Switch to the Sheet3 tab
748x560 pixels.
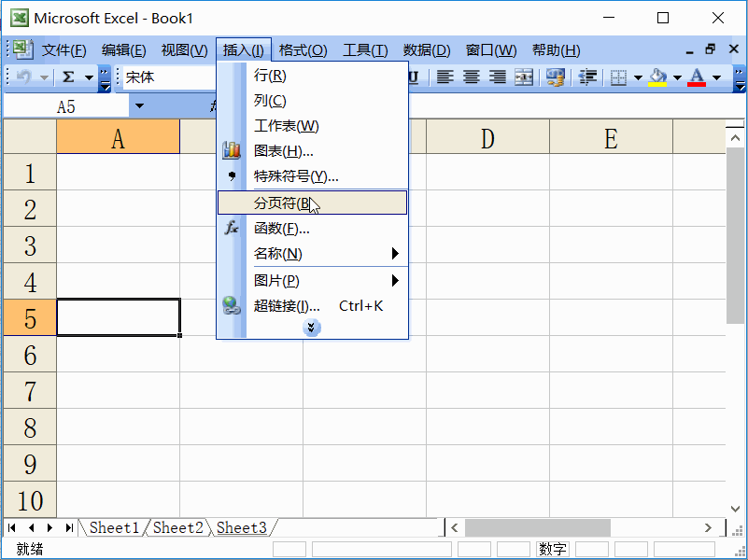pyautogui.click(x=241, y=527)
